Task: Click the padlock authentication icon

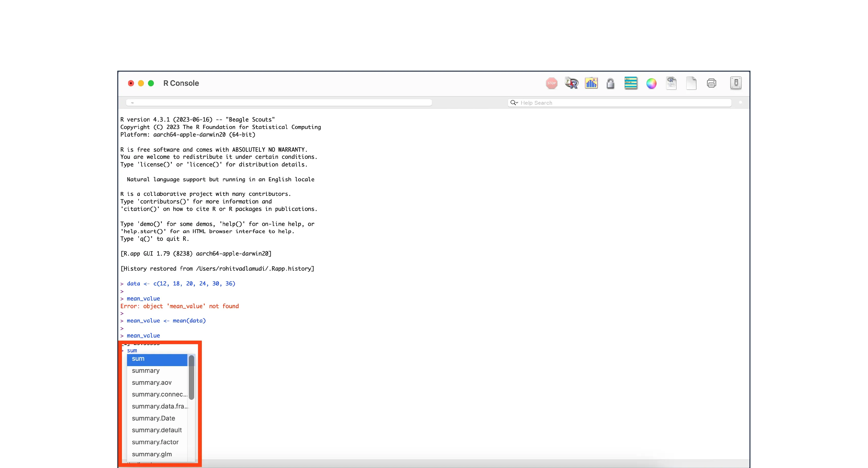Action: (610, 83)
